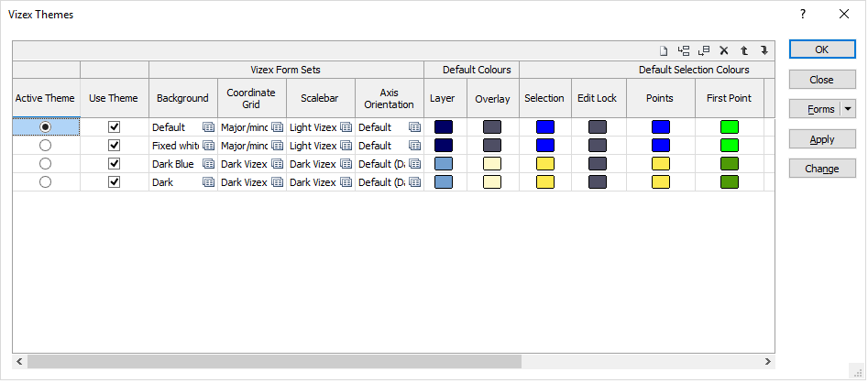
Task: Open form picker icon beside Dark Background
Action: [x=209, y=182]
